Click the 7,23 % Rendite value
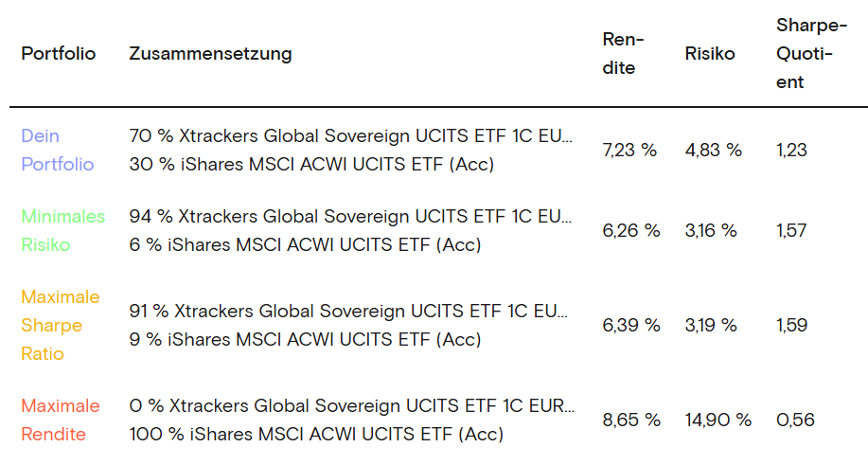This screenshot has height=465, width=868. [629, 150]
